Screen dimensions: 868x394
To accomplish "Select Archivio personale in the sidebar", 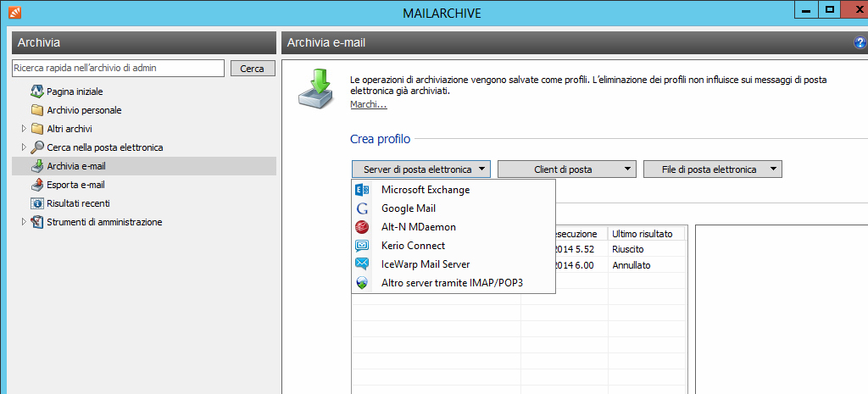I will click(84, 110).
